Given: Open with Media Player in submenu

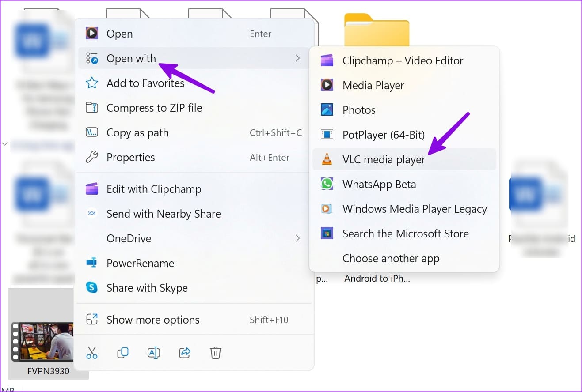Looking at the screenshot, I should point(404,85).
